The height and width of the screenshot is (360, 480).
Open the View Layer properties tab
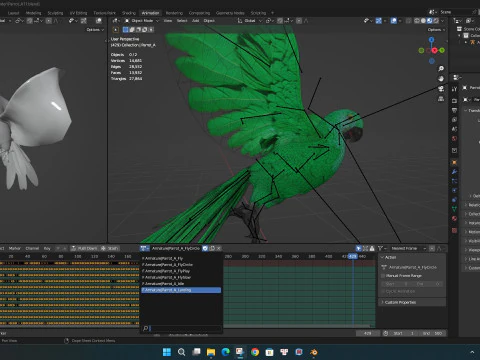[x=454, y=119]
